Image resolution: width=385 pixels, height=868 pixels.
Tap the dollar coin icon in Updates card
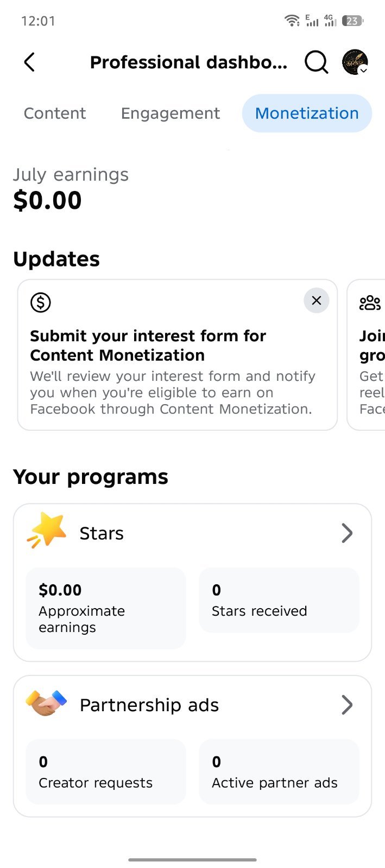(x=41, y=302)
